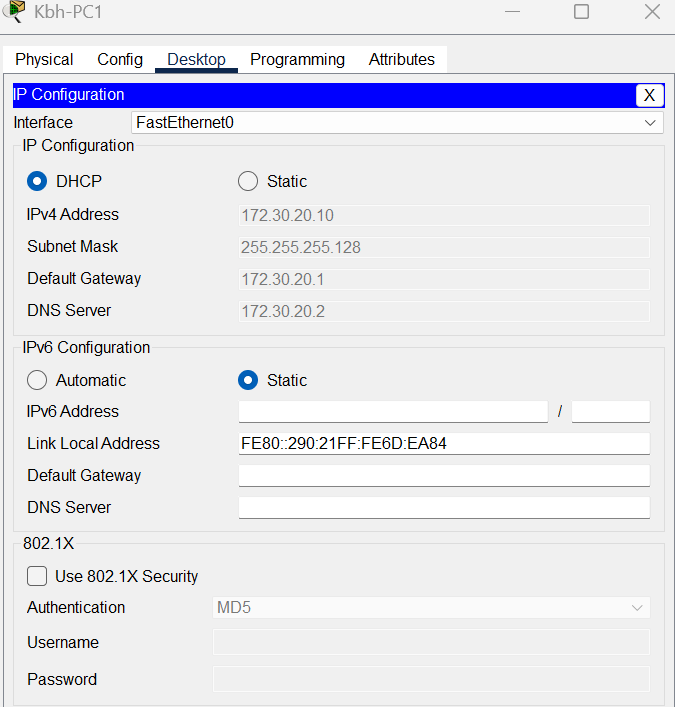675x707 pixels.
Task: Click the Authentication label
Action: click(x=76, y=608)
